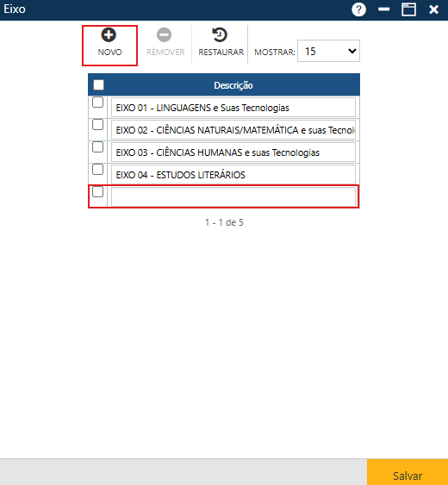
Task: Check the EIXO 04 ESTUDOS LITERÁRIOS checkbox
Action: click(97, 169)
